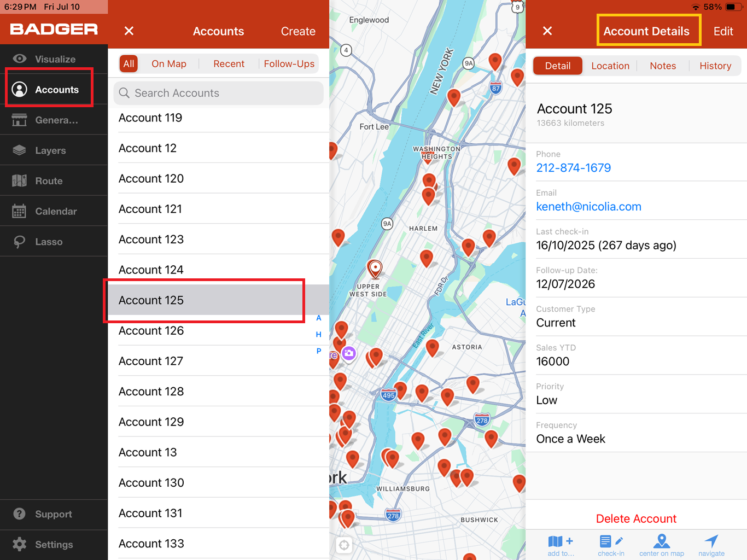Select Account 128 in the list

click(x=219, y=391)
